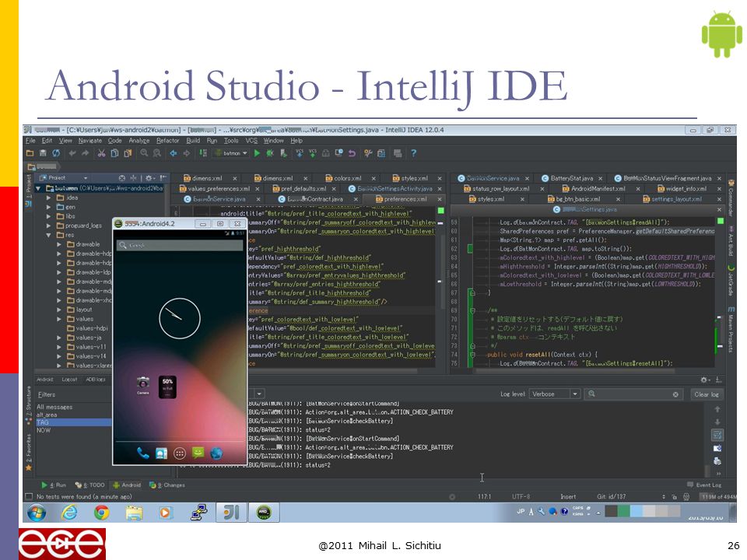Click the IntelliJ IDEA taskbar button
This screenshot has width=747, height=560.
(x=232, y=513)
